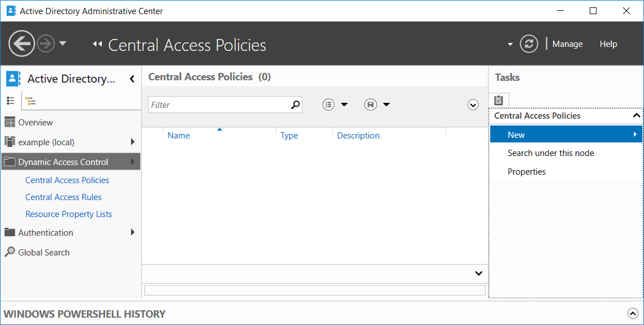
Task: Open the New submenu in Tasks
Action: pyautogui.click(x=566, y=135)
